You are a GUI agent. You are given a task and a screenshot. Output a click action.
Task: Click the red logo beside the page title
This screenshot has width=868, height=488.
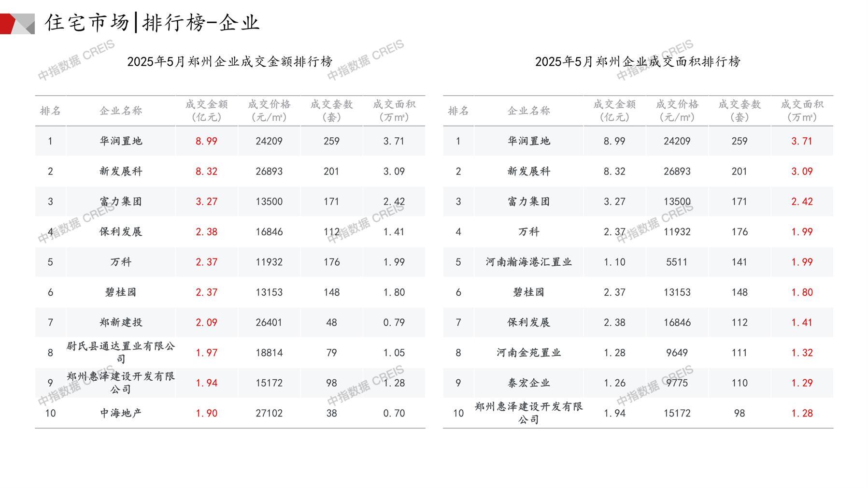coord(16,24)
